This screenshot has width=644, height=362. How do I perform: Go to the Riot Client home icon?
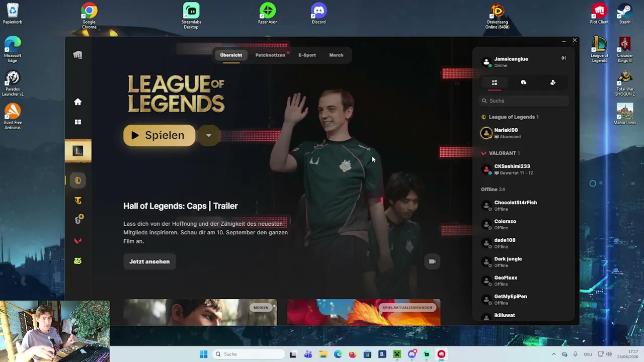[77, 102]
